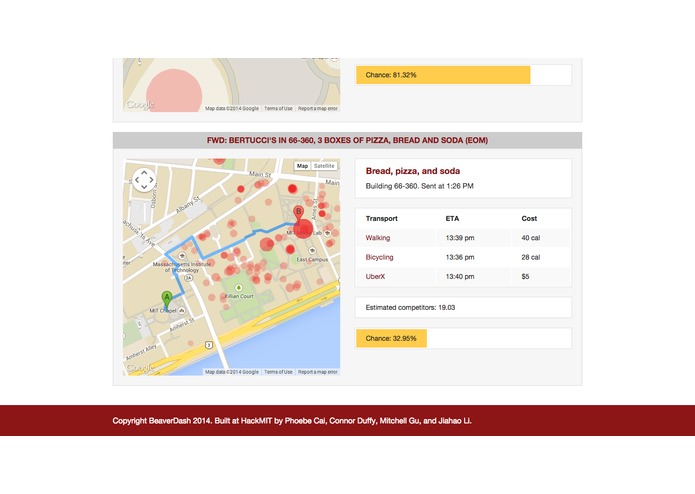Click the Transport column header

[x=382, y=218]
